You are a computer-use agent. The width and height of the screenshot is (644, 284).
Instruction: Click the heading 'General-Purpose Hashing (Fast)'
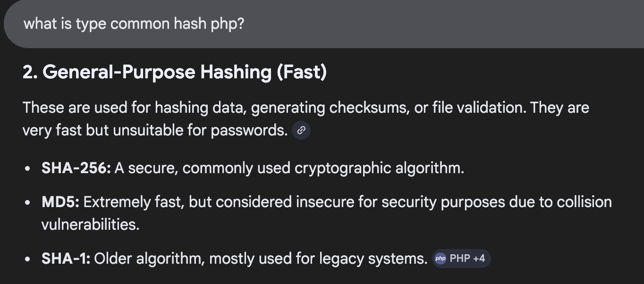pos(174,72)
